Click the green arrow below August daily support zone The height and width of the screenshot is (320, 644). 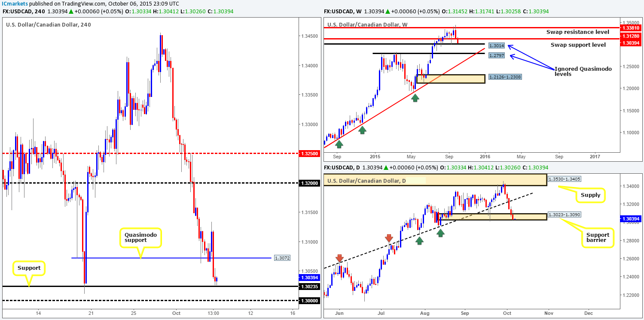[x=441, y=232]
